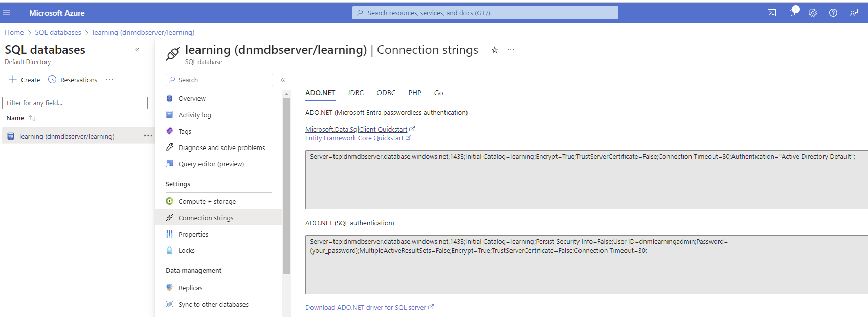Viewport: 868px width, 317px height.
Task: Click the resource menu Search box
Action: click(219, 80)
